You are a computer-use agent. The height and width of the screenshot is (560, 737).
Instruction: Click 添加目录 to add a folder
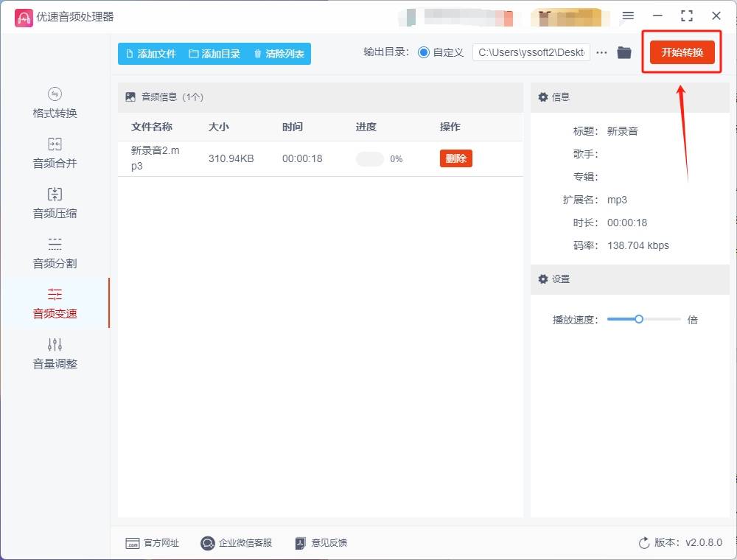click(214, 54)
